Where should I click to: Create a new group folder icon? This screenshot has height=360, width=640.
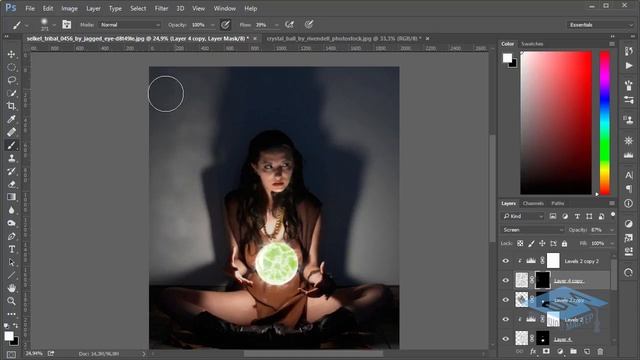(x=573, y=351)
